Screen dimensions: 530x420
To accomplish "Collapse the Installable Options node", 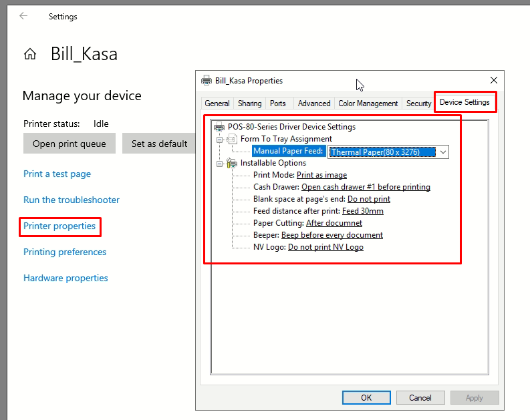I will [x=219, y=163].
